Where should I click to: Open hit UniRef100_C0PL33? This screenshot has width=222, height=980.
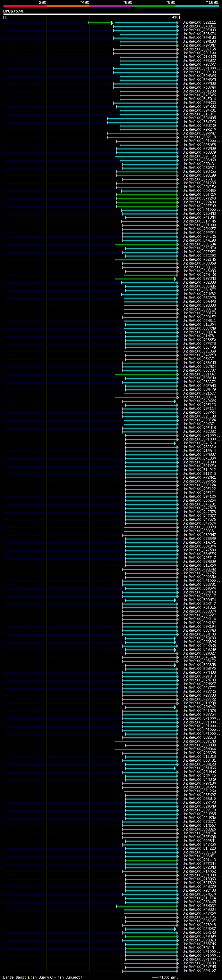coord(199,72)
